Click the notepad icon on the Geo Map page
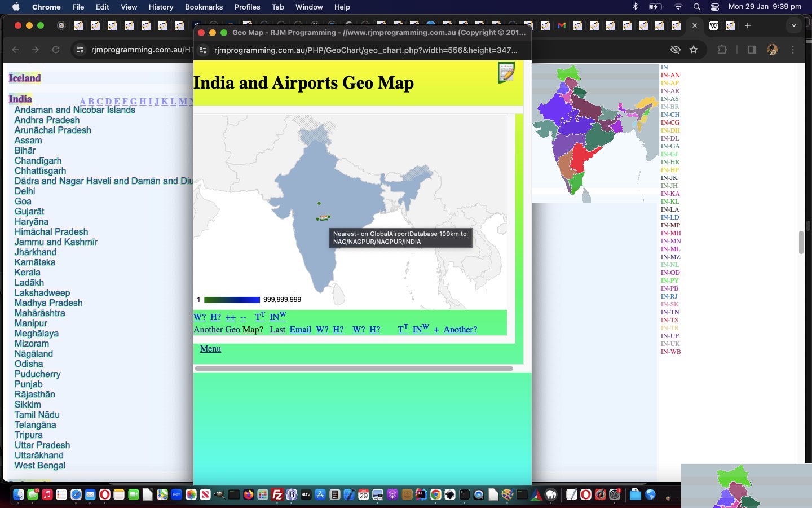Image resolution: width=812 pixels, height=508 pixels. click(x=506, y=72)
